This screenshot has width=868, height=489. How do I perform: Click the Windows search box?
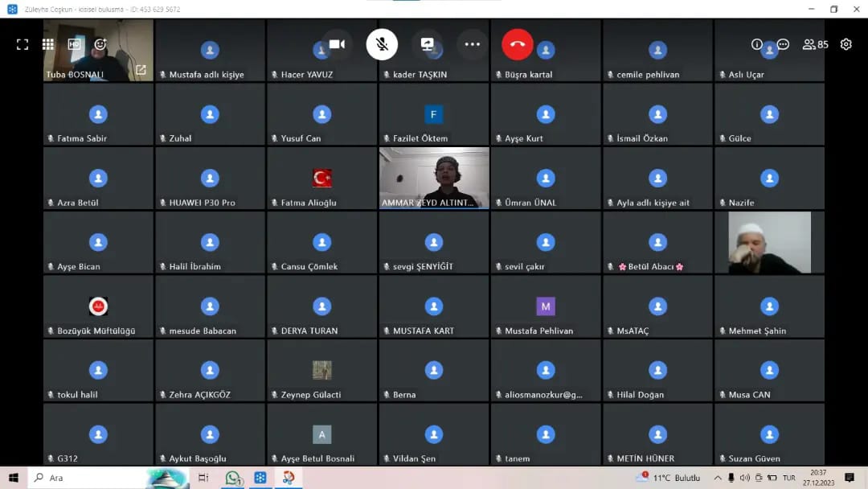[88, 478]
